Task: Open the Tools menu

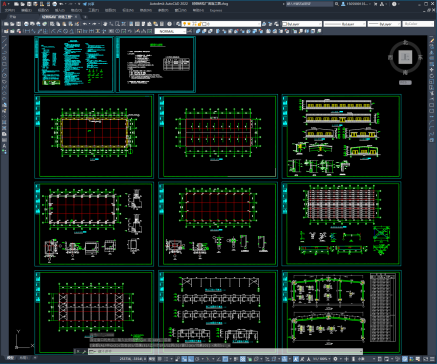Action: 93,10
